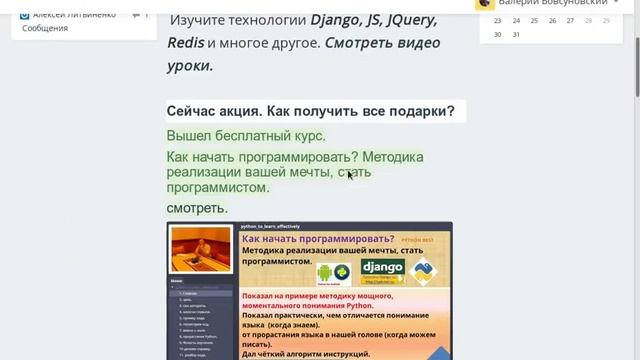
Task: Select day 23 in the calendar
Action: pyautogui.click(x=498, y=21)
